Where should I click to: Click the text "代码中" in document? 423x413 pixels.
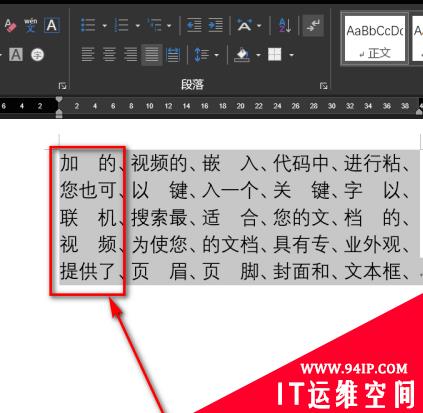301,164
